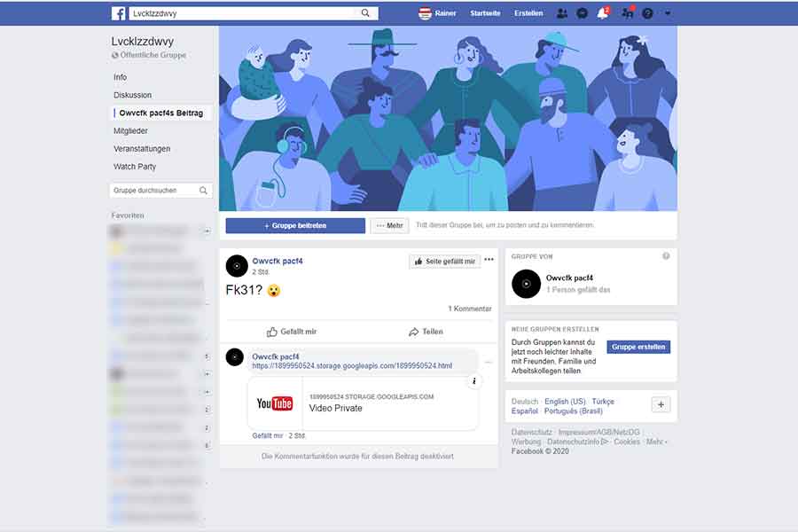Open the Mehr options dropdown
798x532 pixels.
[x=389, y=225]
